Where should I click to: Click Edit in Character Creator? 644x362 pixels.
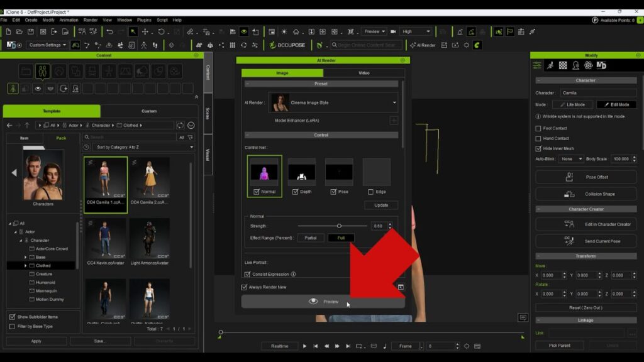click(586, 224)
